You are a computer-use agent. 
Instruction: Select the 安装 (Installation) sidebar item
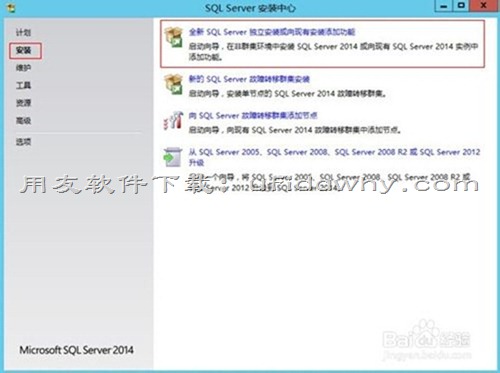[23, 50]
